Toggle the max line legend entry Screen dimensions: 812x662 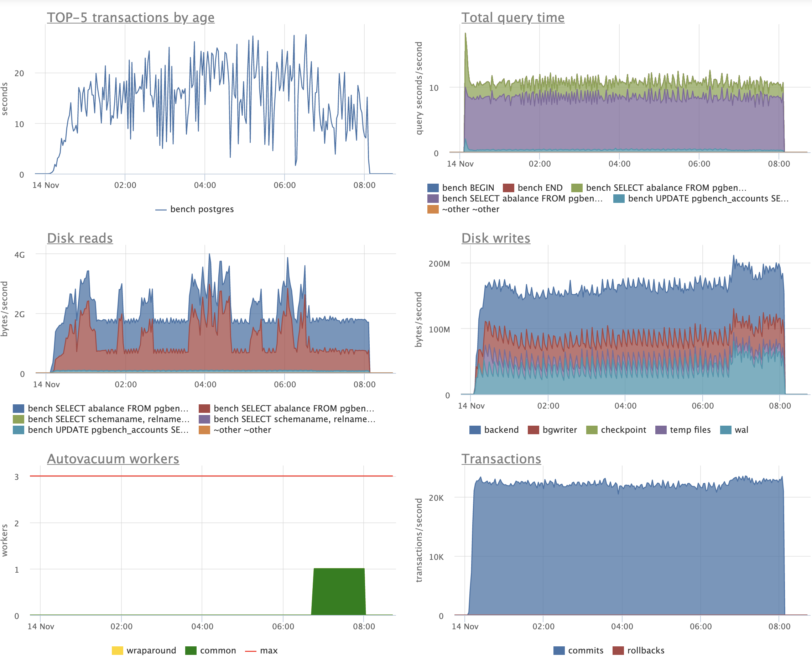click(x=268, y=650)
